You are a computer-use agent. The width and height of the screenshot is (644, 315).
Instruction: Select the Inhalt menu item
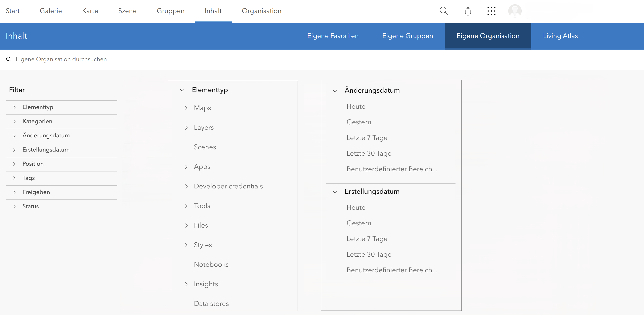click(213, 11)
